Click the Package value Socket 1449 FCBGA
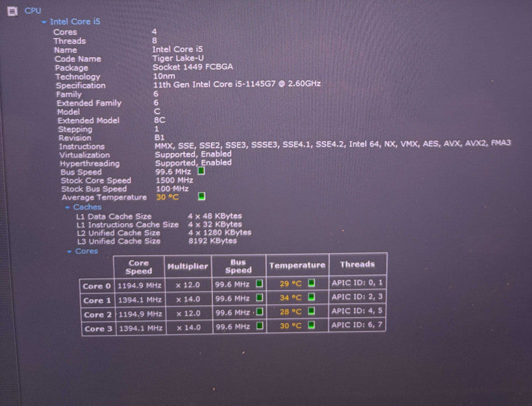Screen dimensions: 532x406 click(193, 66)
